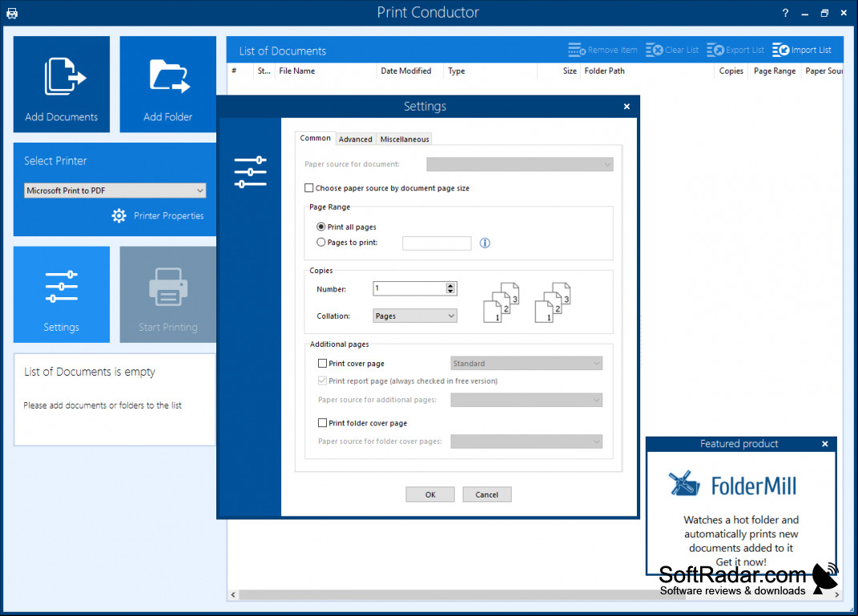Click the Clear List toolbar icon

(654, 50)
